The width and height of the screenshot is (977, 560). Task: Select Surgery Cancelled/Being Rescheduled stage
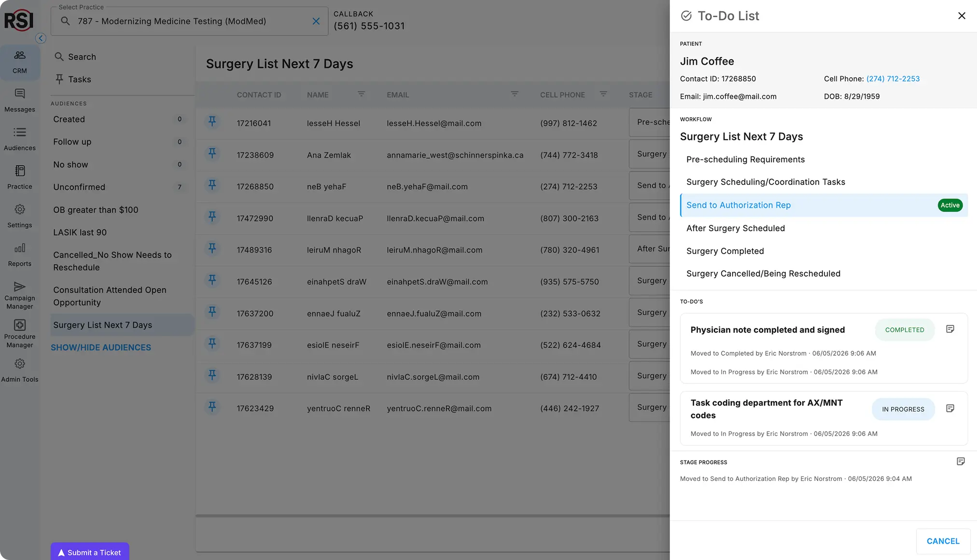coord(823,274)
